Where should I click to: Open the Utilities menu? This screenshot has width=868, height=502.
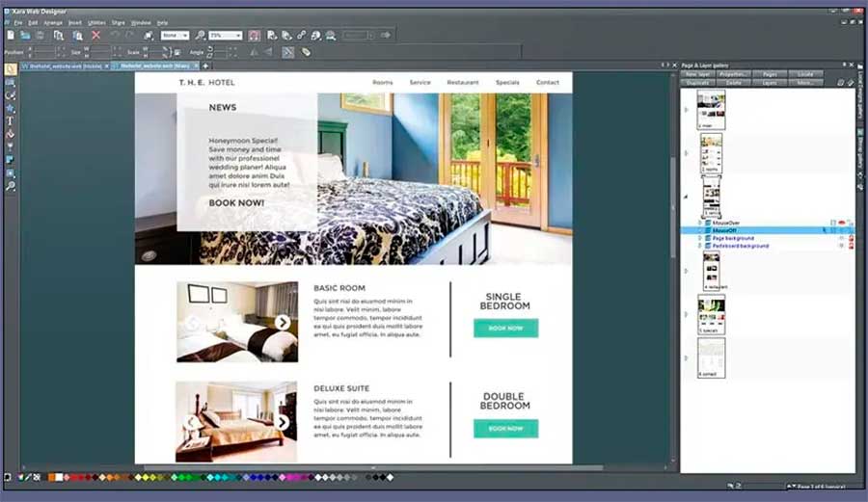pyautogui.click(x=96, y=21)
